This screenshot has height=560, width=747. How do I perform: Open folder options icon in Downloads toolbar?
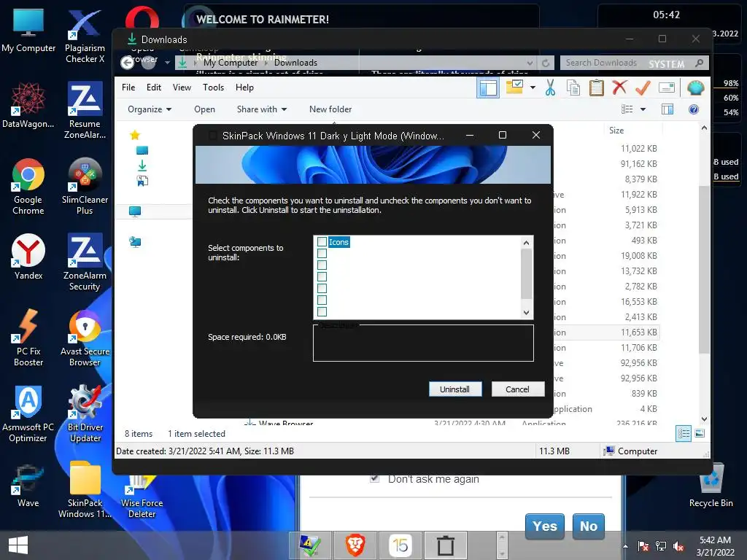click(514, 87)
